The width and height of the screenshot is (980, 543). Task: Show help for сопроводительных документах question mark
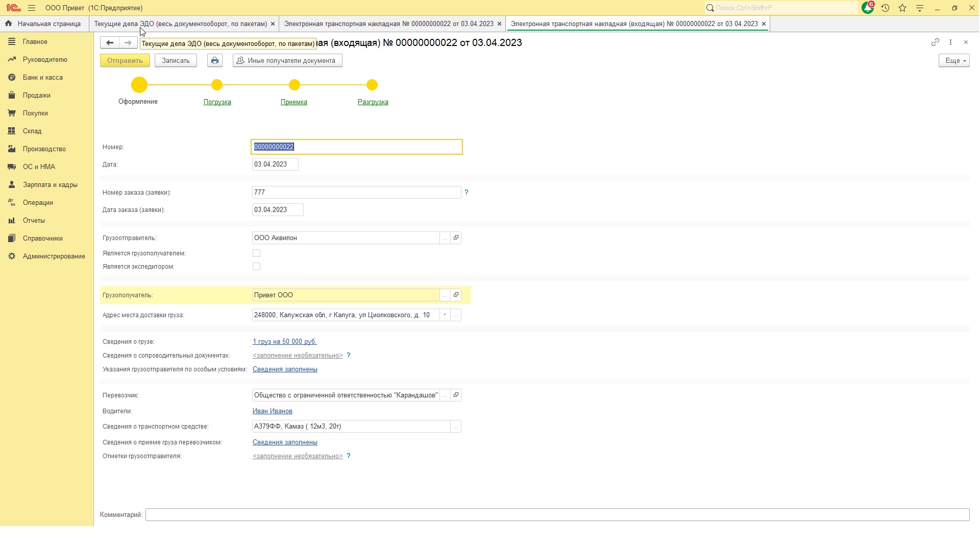[x=349, y=356]
